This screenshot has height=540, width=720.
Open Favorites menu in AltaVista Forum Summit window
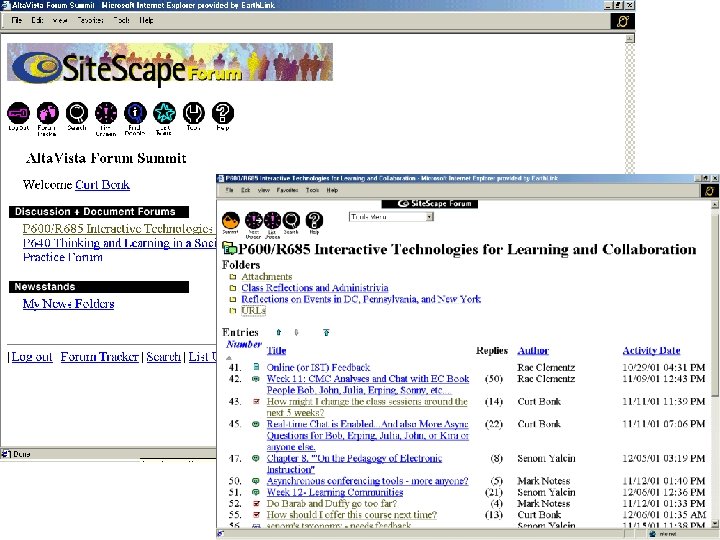point(90,20)
